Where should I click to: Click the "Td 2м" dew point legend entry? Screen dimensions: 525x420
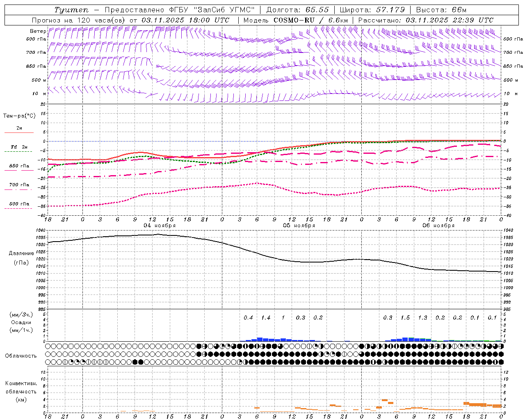pyautogui.click(x=19, y=147)
